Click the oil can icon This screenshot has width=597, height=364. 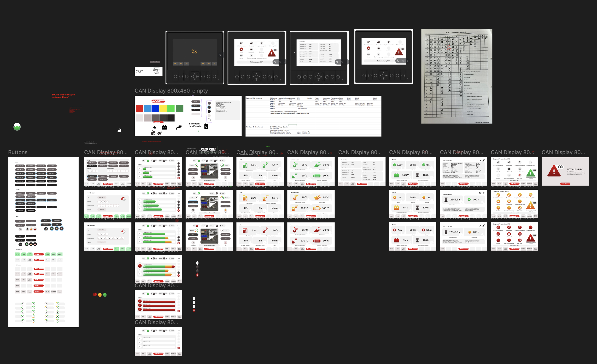tap(179, 127)
